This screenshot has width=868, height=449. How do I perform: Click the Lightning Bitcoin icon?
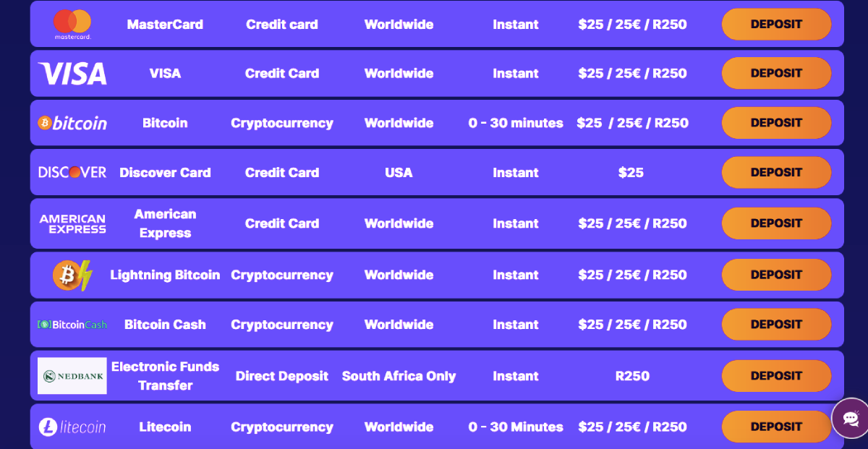(72, 275)
